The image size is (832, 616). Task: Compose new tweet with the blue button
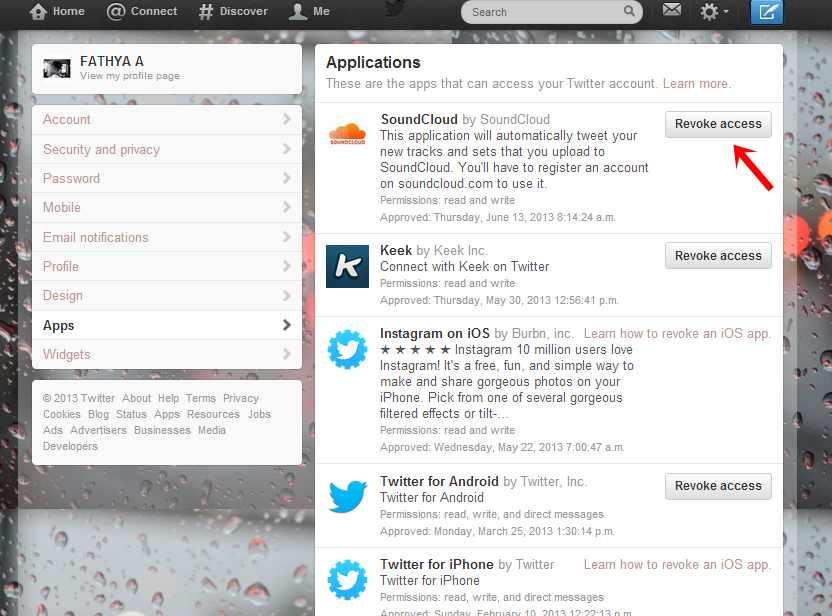767,12
